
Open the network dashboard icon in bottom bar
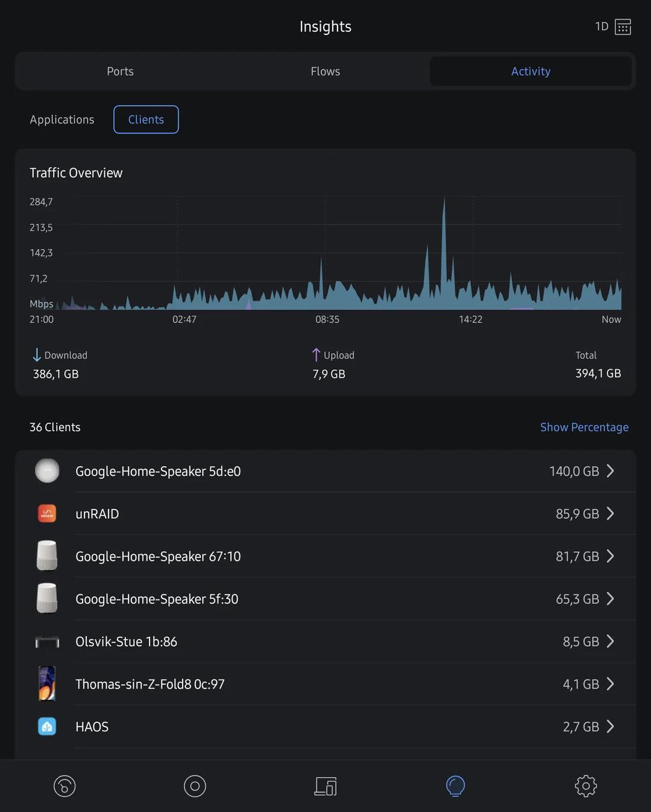(64, 786)
